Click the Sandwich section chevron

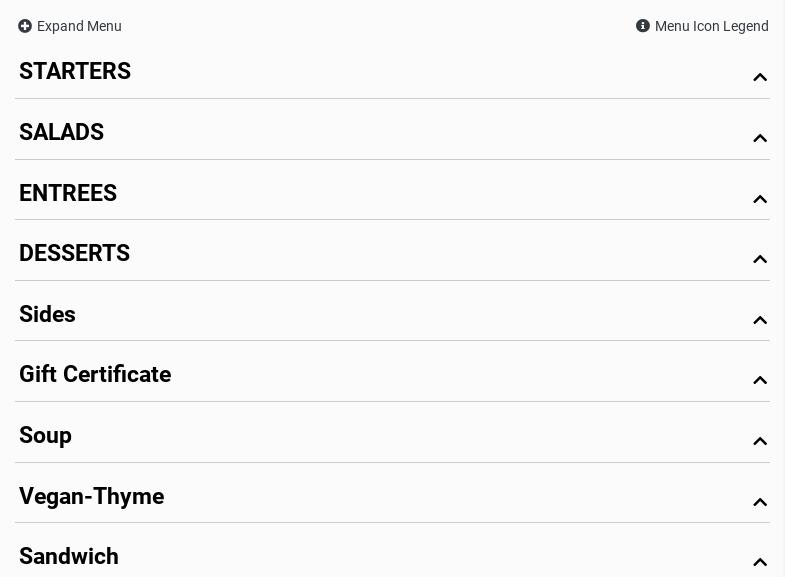(x=760, y=562)
